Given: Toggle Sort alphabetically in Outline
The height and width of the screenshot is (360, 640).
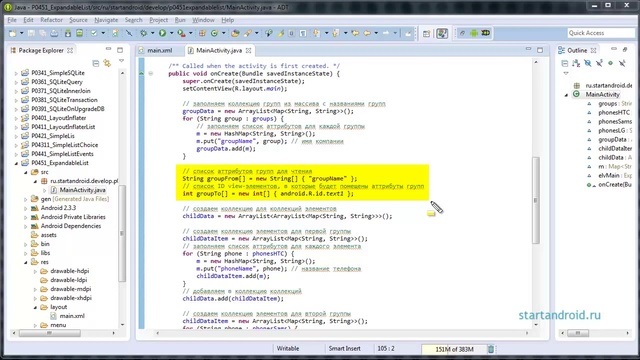Looking at the screenshot, I should [x=576, y=63].
